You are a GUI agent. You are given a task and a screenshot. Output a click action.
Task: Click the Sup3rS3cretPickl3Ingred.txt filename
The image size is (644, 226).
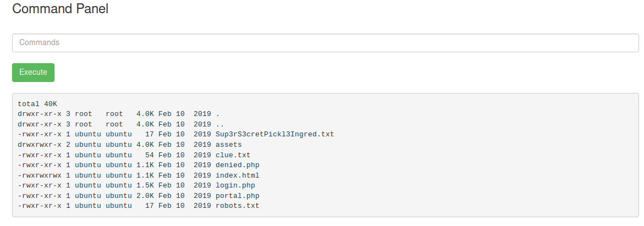pyautogui.click(x=274, y=134)
